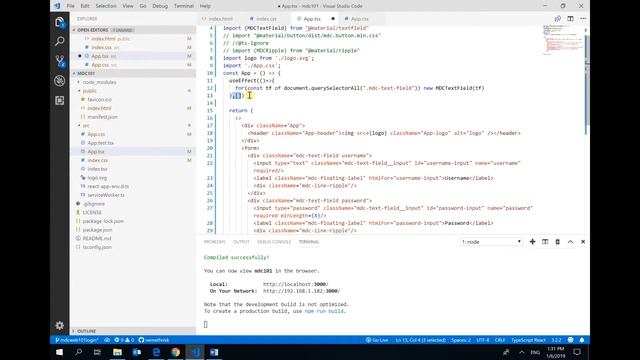The height and width of the screenshot is (360, 640).
Task: Maximize the terminal panel with the up chevron
Action: pyautogui.click(x=570, y=242)
